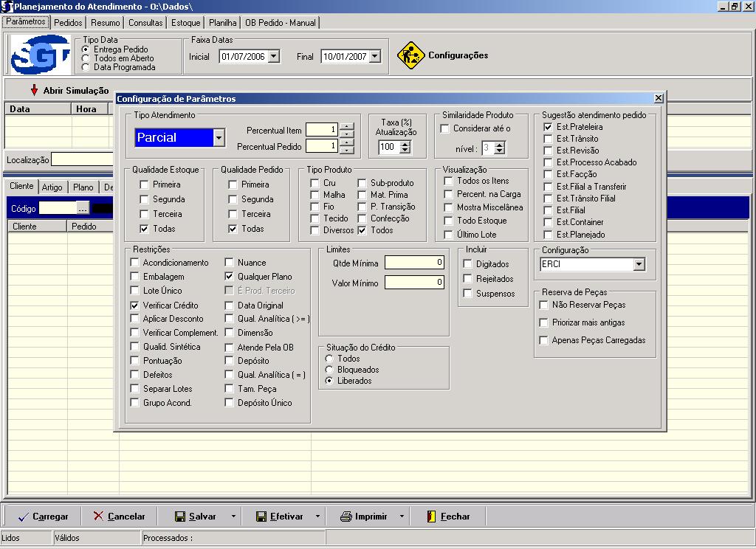Click the Qtde Mínima input field
Screen dimensions: 756x549
click(414, 263)
